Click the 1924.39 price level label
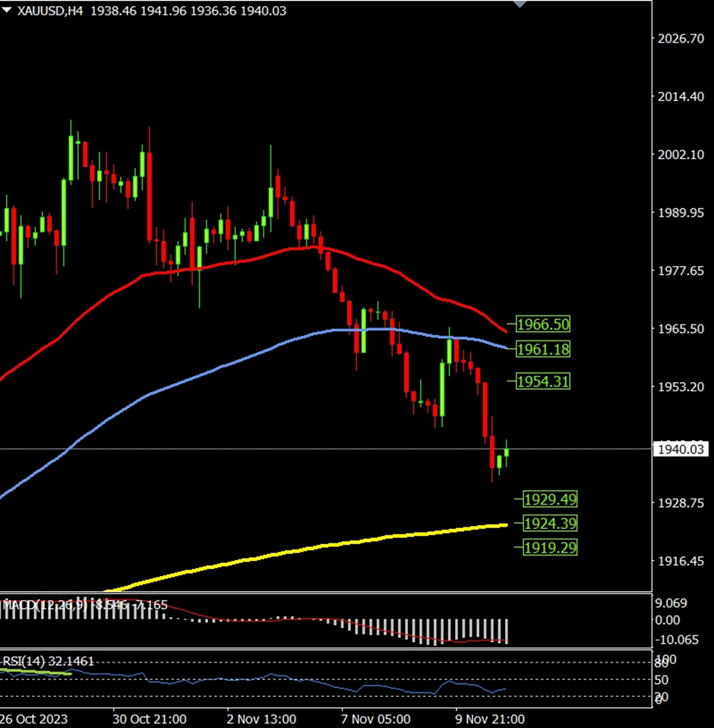Screen dimensions: 714x728 pos(550,523)
